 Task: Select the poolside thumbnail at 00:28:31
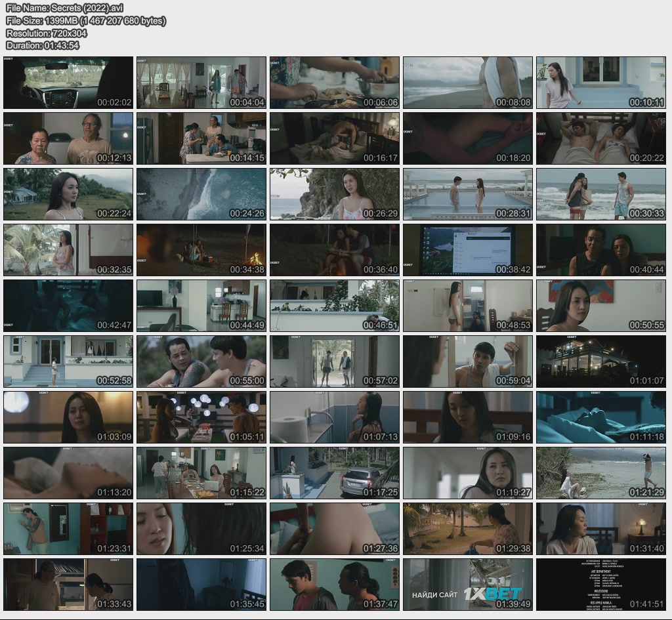click(x=467, y=194)
